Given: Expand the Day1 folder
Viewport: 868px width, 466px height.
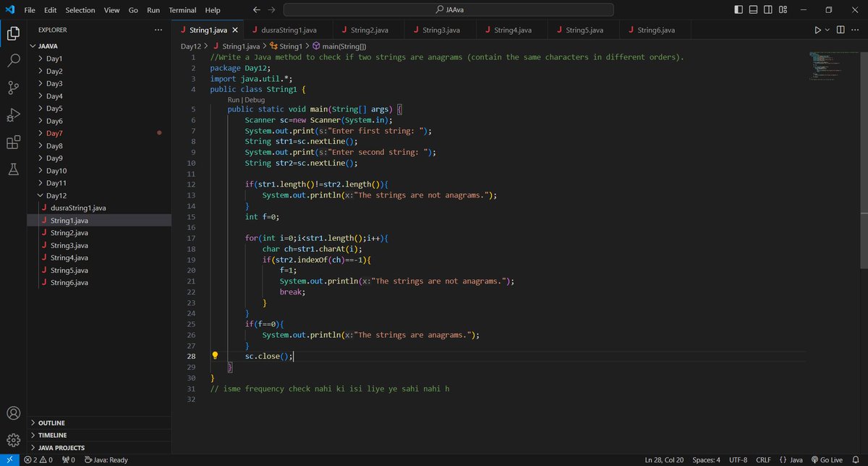Looking at the screenshot, I should 99,59.
